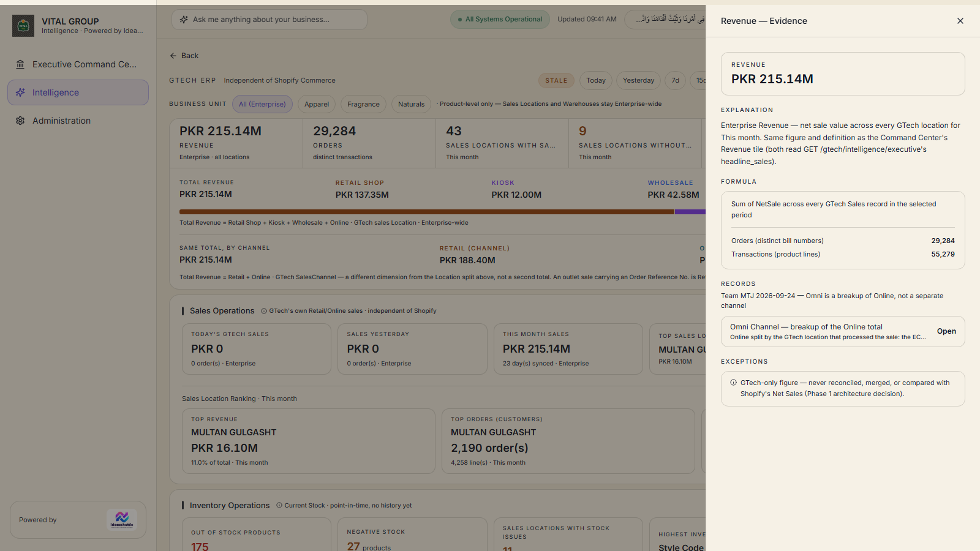This screenshot has height=551, width=980.
Task: Open the Executive Command Center page
Action: point(78,64)
